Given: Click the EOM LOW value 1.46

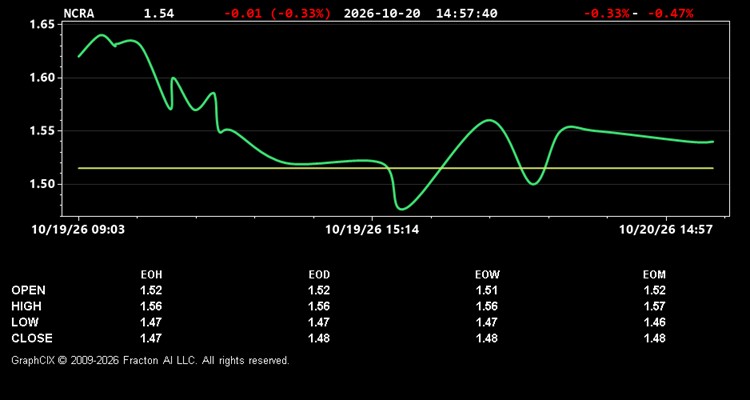Looking at the screenshot, I should 654,322.
